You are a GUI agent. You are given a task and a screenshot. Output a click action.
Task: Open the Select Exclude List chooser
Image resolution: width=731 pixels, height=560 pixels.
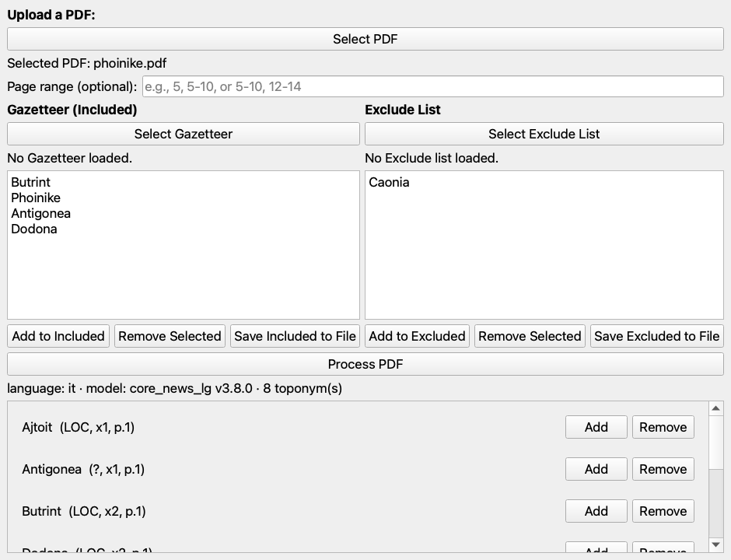(544, 134)
